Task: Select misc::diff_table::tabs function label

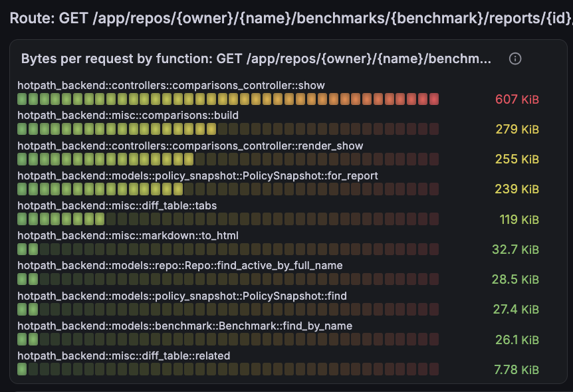Action: point(117,206)
